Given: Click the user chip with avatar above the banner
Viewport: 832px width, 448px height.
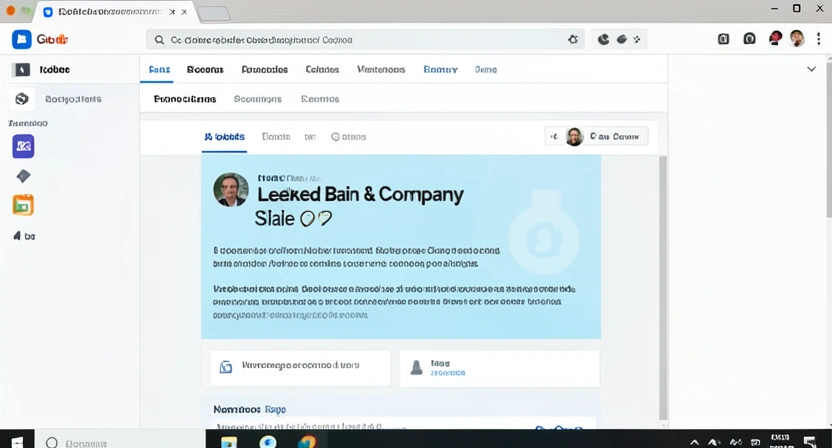Looking at the screenshot, I should 597,136.
